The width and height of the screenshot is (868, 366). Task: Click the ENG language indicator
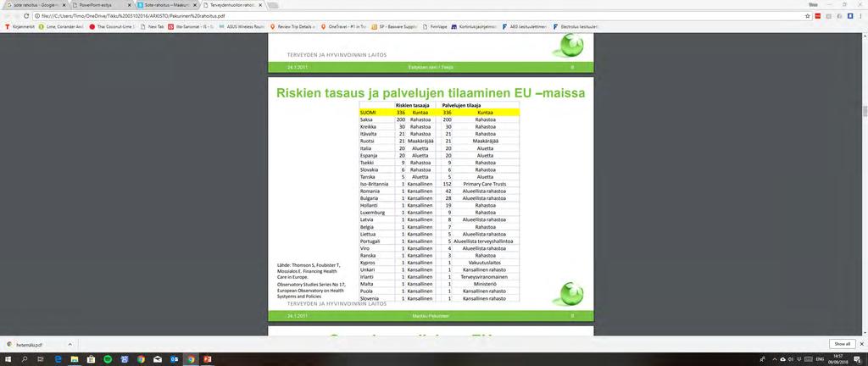coord(821,359)
